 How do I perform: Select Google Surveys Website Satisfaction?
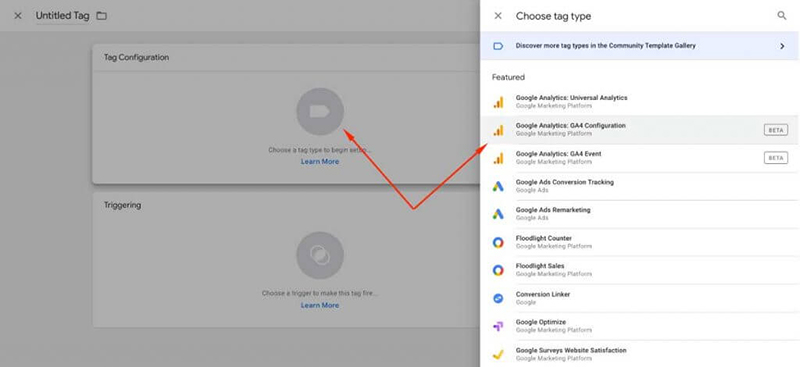pos(640,354)
